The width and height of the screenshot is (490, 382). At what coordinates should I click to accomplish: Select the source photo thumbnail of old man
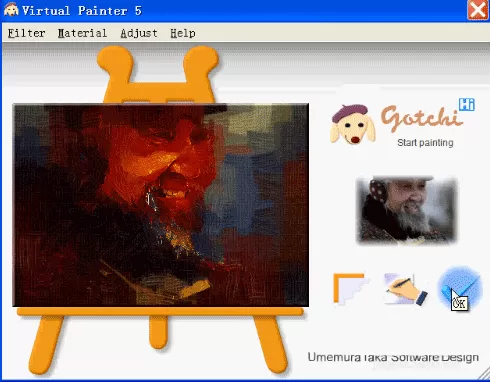pos(406,210)
